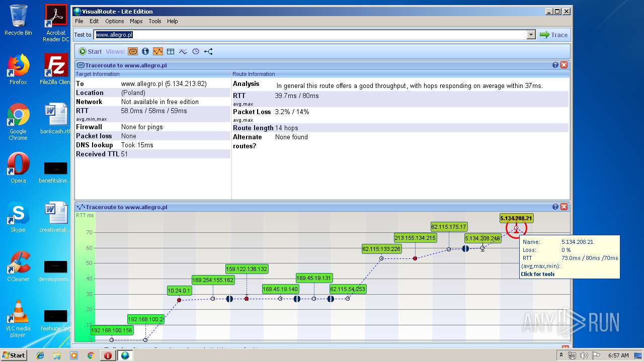The image size is (644, 362).
Task: Open Windows Explorer folder from the taskbar
Action: click(x=57, y=355)
